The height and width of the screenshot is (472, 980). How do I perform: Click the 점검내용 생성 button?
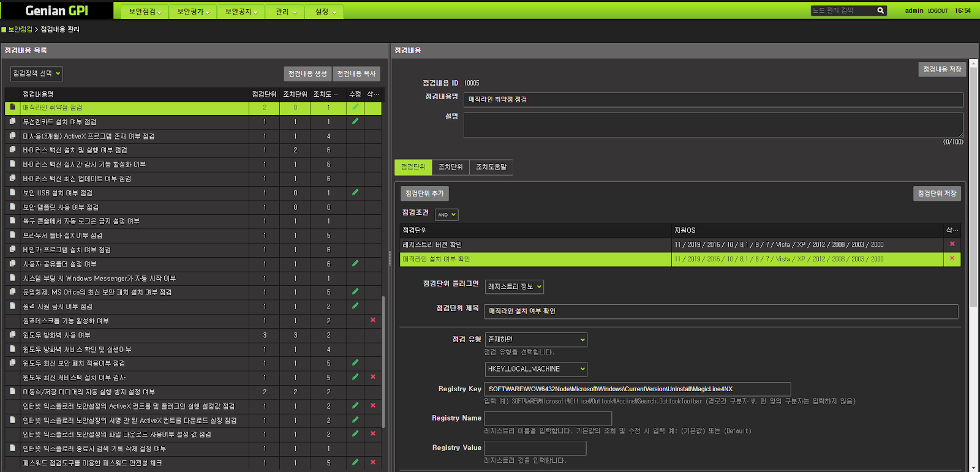click(307, 74)
